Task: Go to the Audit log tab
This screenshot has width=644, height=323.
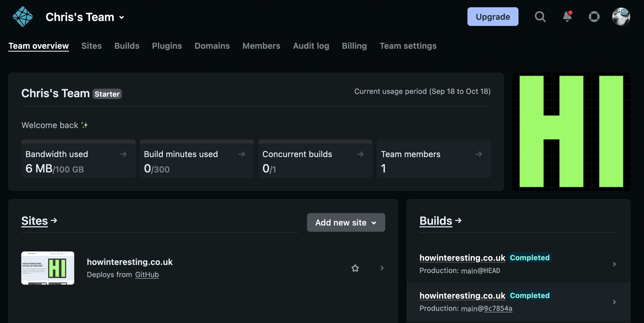Action: click(311, 46)
